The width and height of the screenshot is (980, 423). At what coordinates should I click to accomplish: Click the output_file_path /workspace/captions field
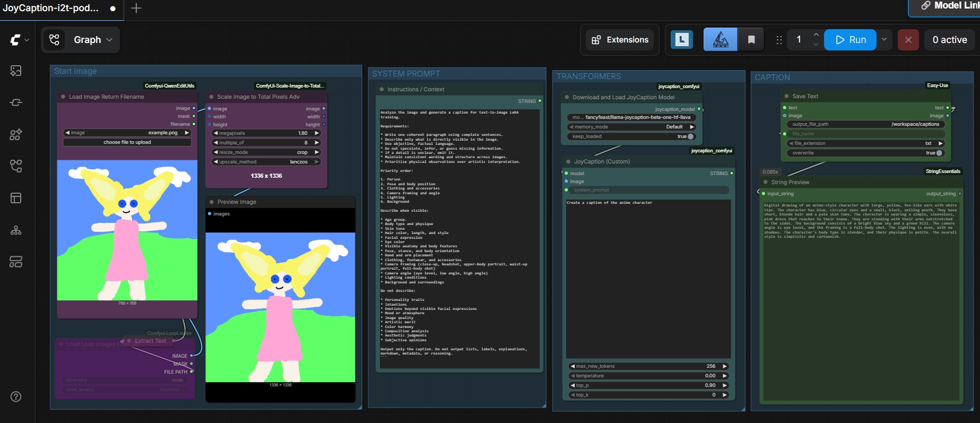866,124
